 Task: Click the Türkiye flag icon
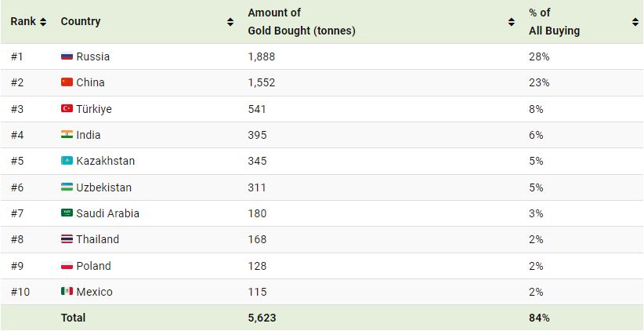pos(67,109)
